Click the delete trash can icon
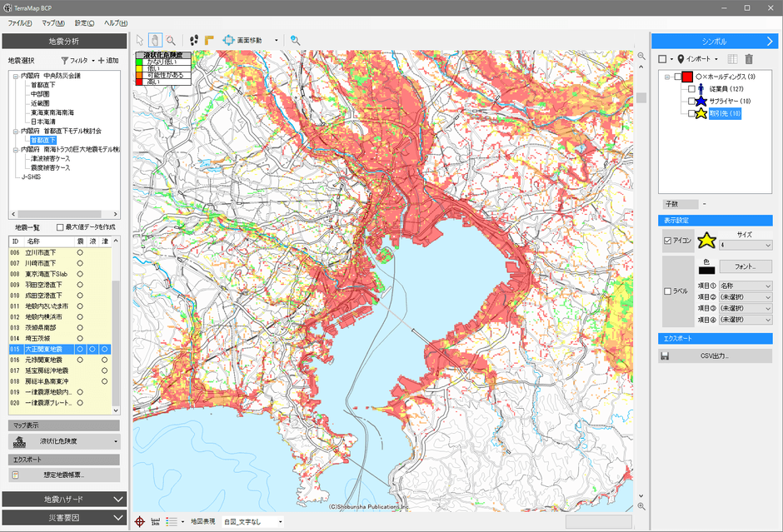This screenshot has width=783, height=532. tap(749, 59)
